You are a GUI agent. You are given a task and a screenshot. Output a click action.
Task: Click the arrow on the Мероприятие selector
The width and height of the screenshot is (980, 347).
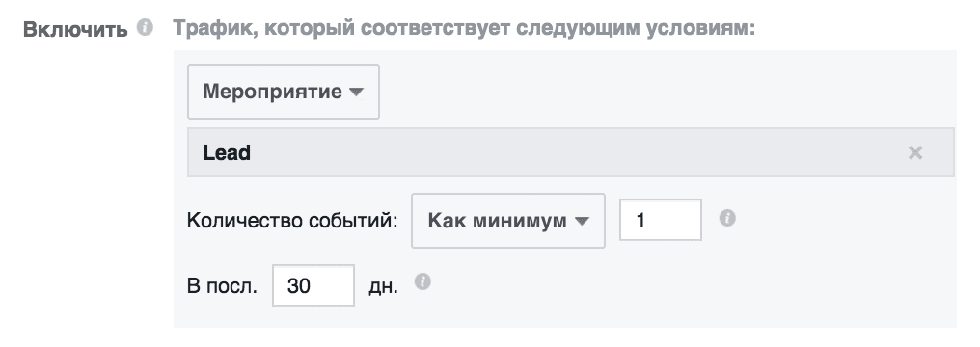[356, 93]
